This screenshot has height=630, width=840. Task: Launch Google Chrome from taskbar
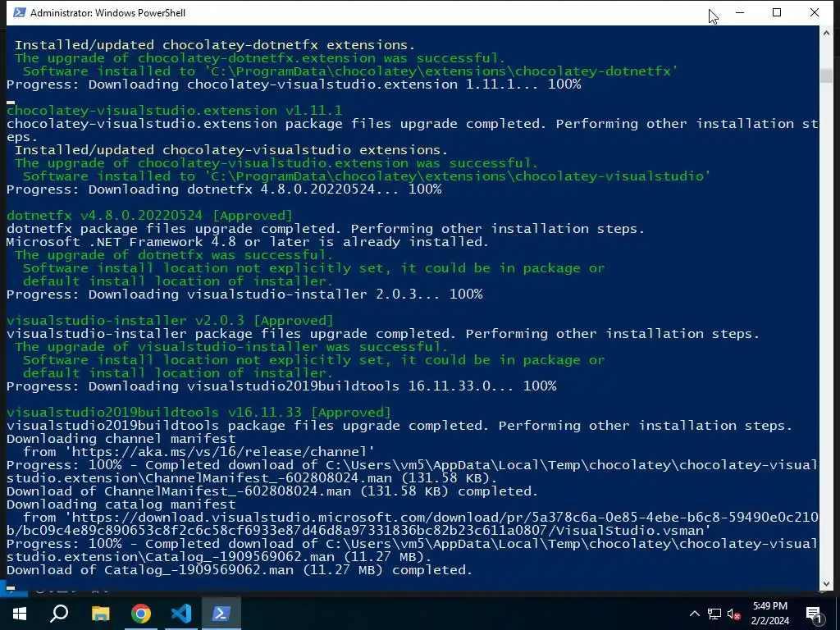click(141, 614)
